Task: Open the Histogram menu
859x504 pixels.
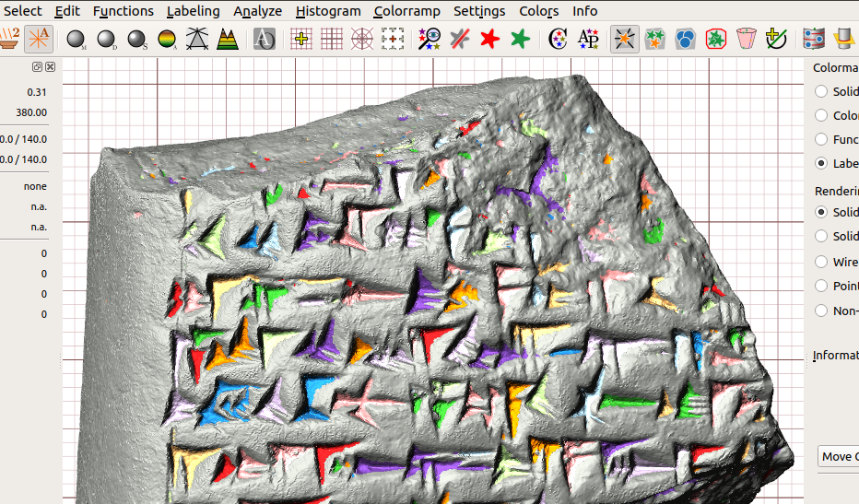Action: 328,11
